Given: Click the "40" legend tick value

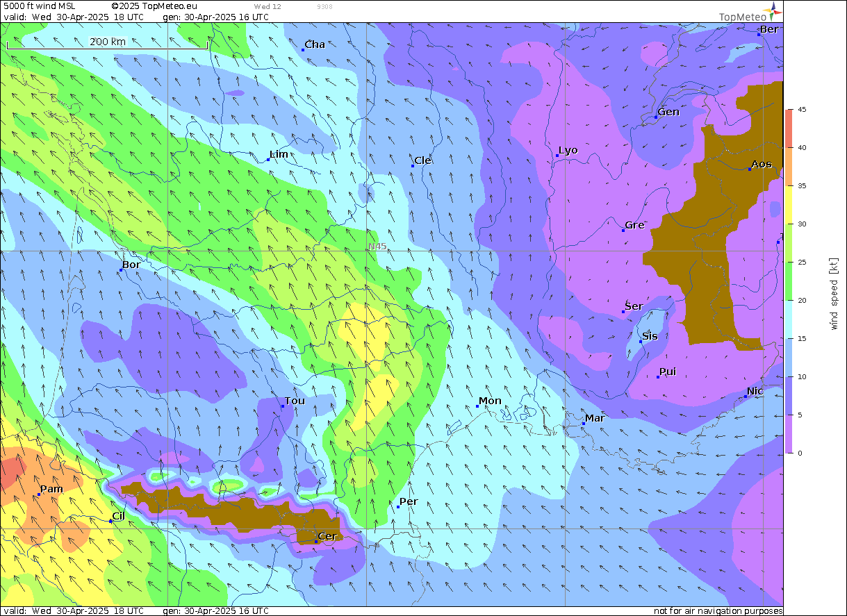Looking at the screenshot, I should pyautogui.click(x=802, y=148).
